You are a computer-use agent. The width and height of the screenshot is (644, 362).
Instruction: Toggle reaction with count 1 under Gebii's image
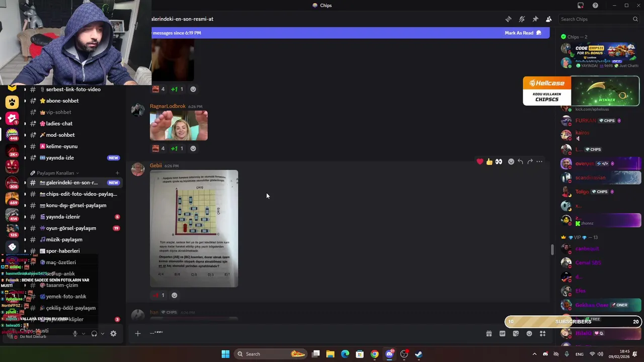point(158,295)
